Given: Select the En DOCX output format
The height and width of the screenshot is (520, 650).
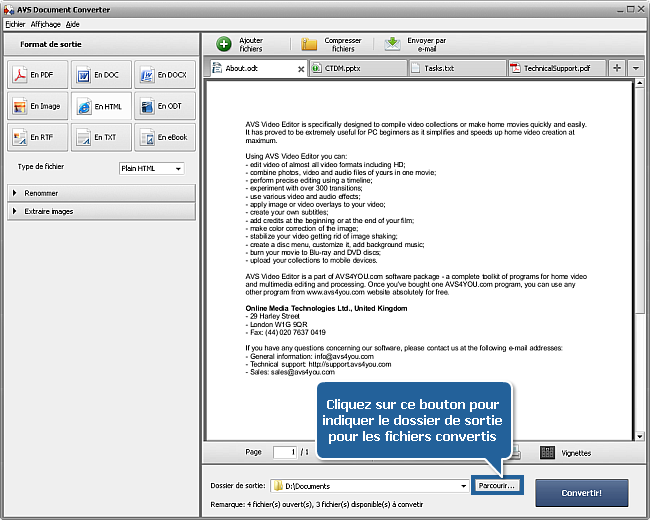Looking at the screenshot, I should coord(165,75).
